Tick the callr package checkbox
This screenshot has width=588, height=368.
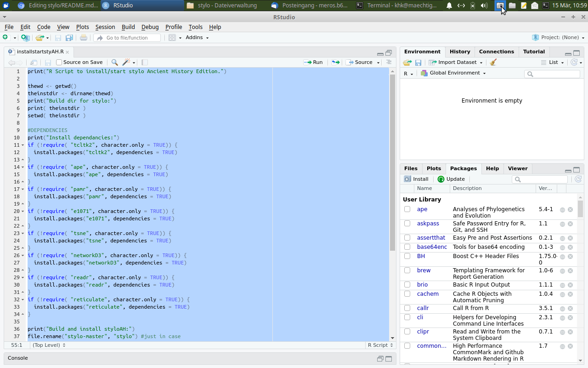407,308
